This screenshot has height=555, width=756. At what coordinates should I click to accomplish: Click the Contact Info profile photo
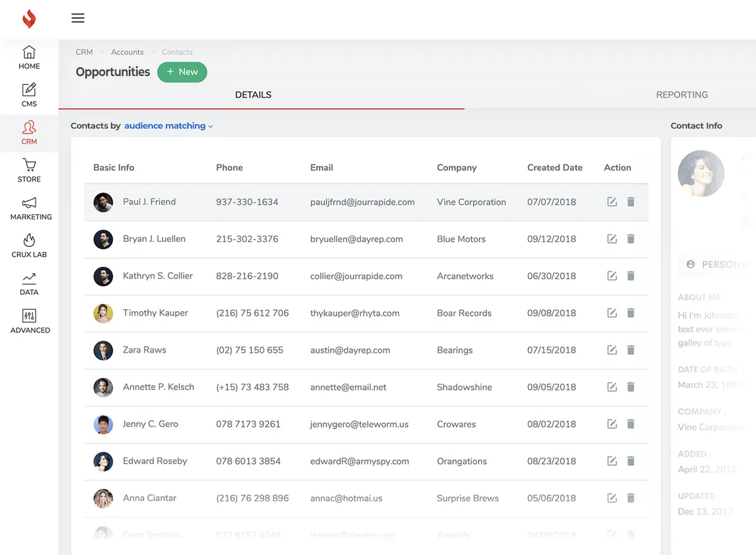click(701, 173)
